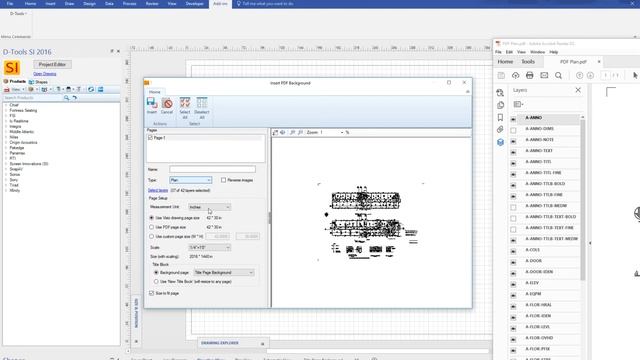Click the save icon in the Acrobat toolbar
The height and width of the screenshot is (360, 640).
(501, 76)
